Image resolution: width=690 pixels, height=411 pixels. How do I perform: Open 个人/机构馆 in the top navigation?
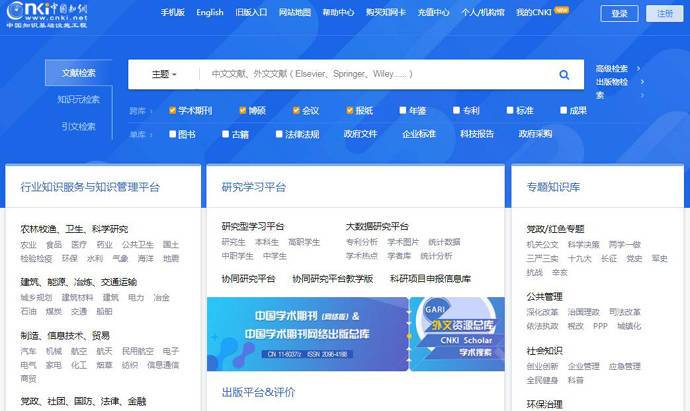click(x=483, y=12)
